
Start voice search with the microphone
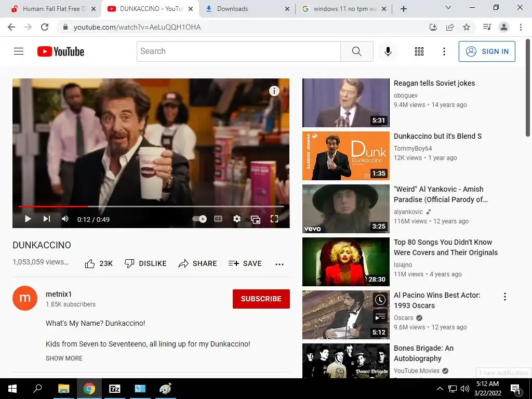(x=388, y=51)
